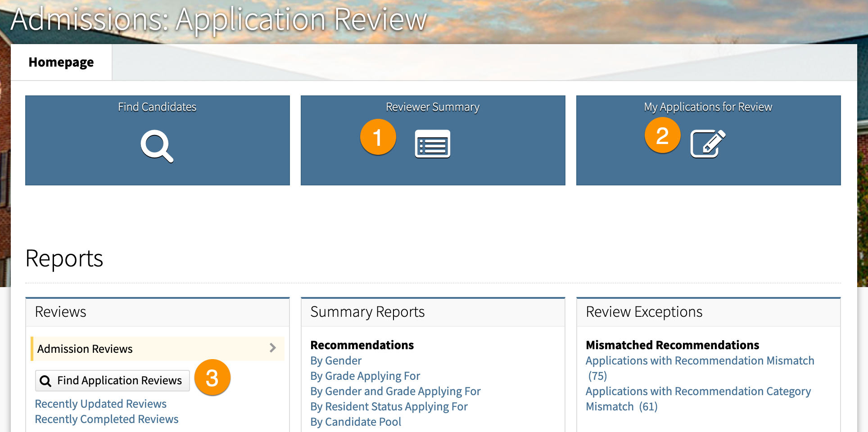Viewport: 868px width, 432px height.
Task: View recommendations By Gender
Action: (335, 360)
